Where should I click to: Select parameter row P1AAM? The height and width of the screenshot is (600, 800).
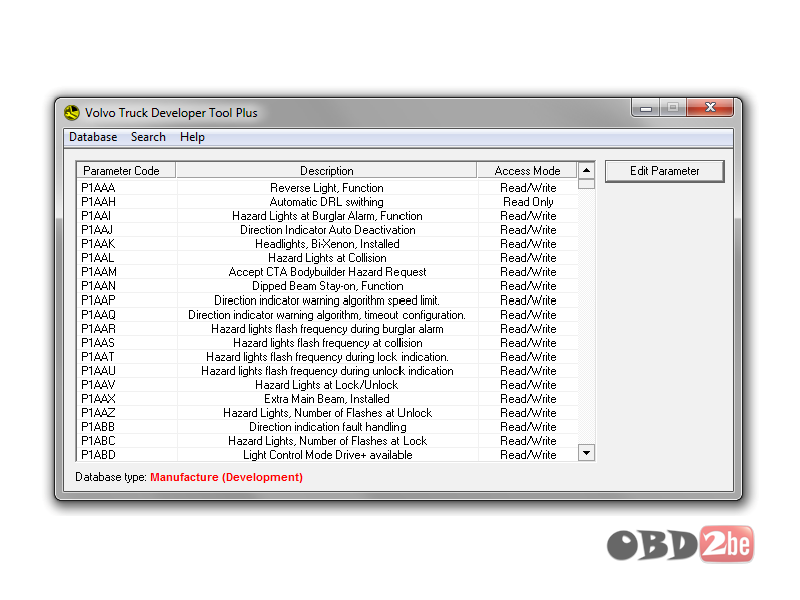click(327, 272)
